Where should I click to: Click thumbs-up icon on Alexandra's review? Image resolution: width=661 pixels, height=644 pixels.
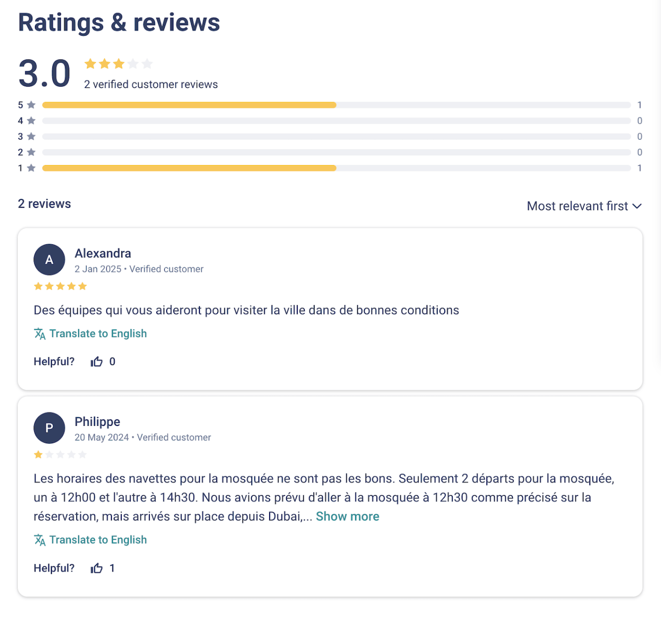click(96, 362)
